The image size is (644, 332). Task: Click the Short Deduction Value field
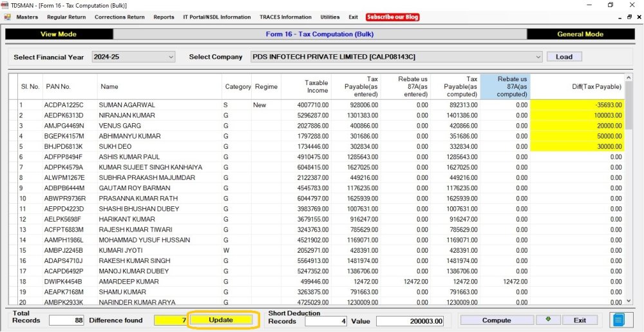(410, 321)
